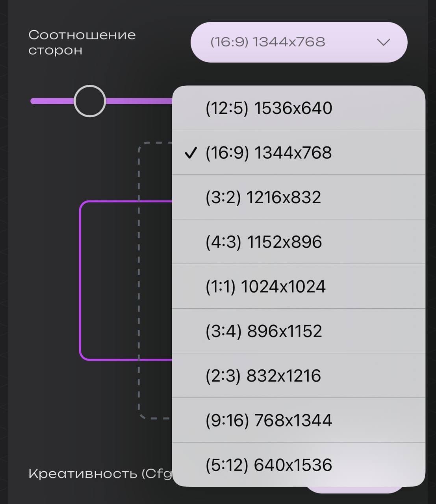Choose the (9:16) 768x1344 portrait option

[269, 421]
